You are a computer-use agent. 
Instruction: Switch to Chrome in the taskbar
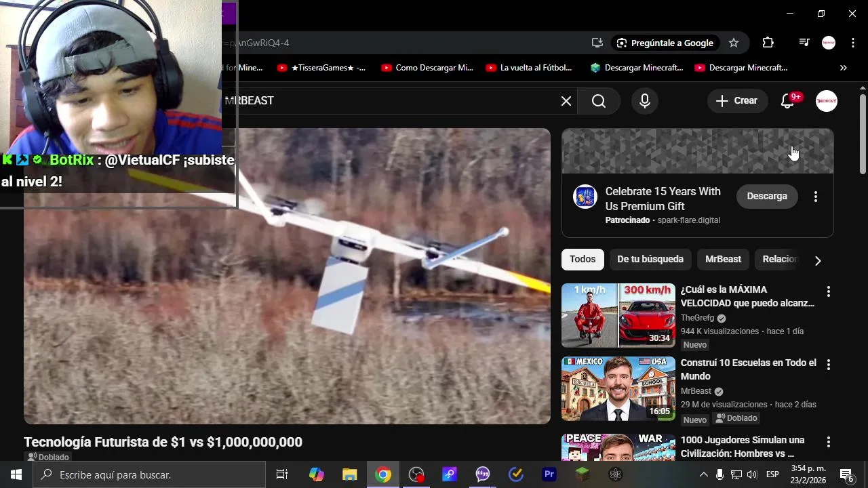(383, 474)
